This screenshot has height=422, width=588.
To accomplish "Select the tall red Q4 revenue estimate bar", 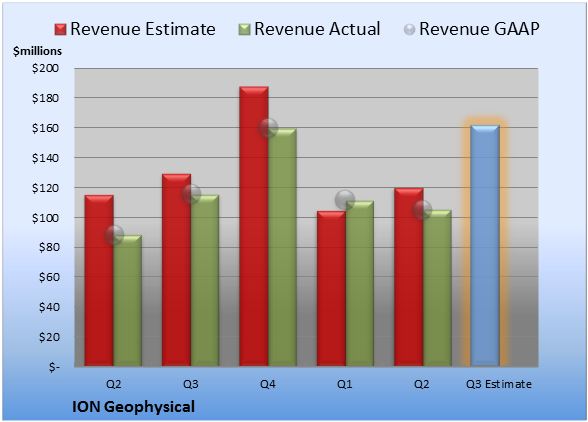I will pyautogui.click(x=254, y=226).
